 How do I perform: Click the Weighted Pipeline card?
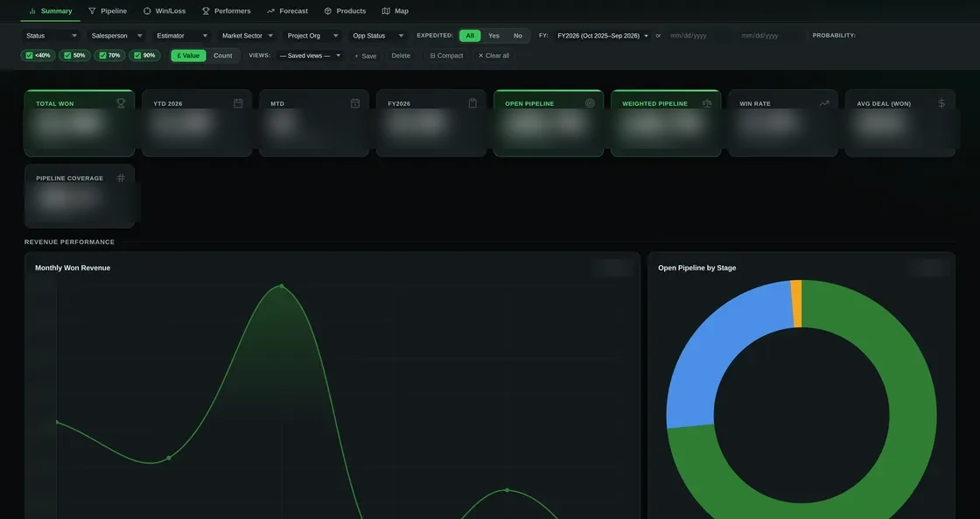coord(666,123)
